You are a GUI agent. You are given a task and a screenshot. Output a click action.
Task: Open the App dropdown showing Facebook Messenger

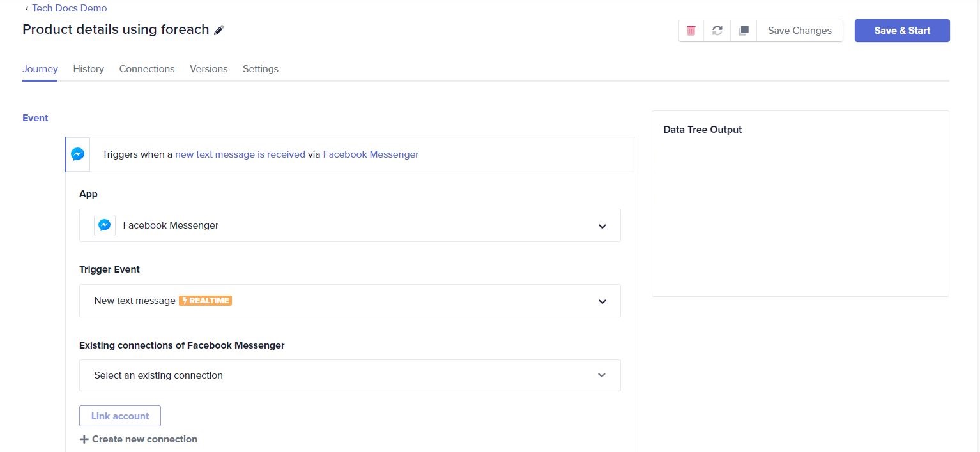349,225
